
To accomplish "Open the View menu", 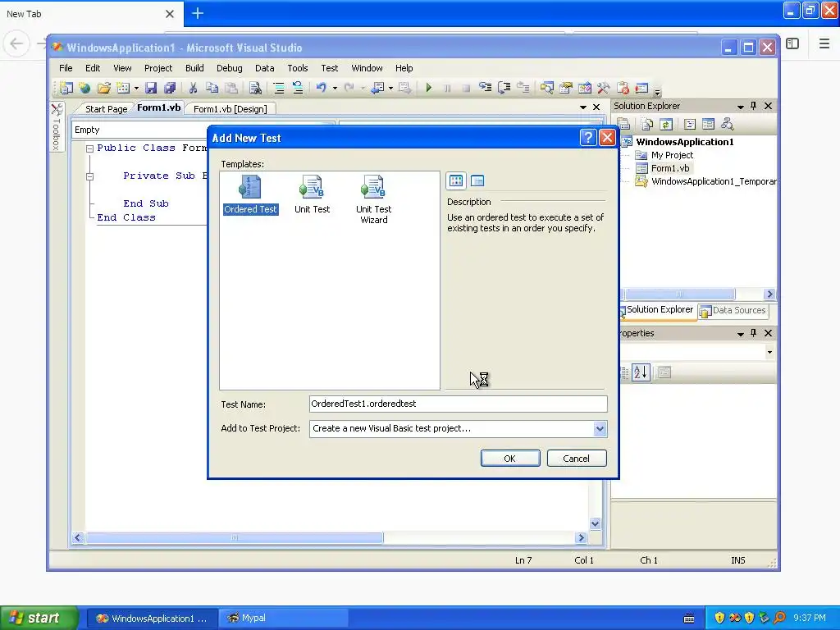I will [x=122, y=68].
